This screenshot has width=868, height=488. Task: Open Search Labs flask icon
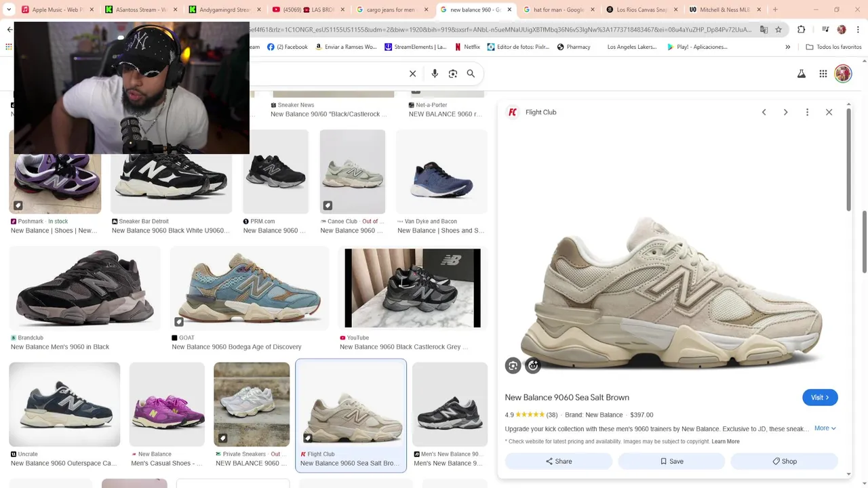click(801, 74)
